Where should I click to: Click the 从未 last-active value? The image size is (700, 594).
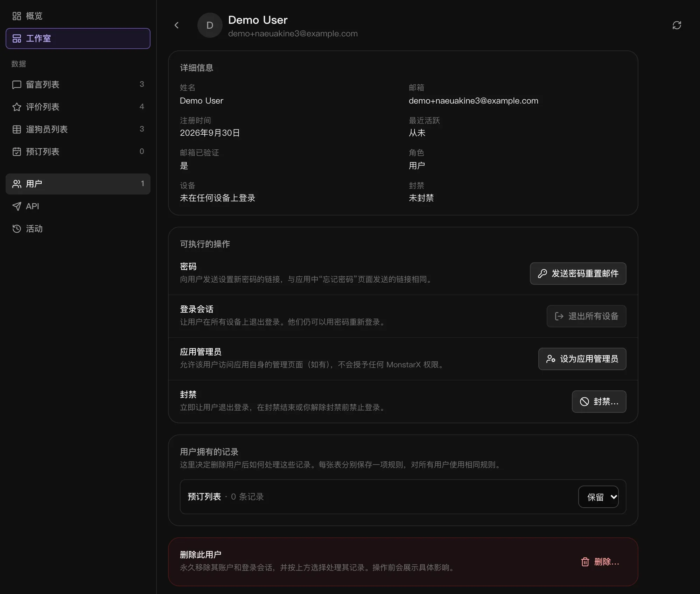pos(417,133)
